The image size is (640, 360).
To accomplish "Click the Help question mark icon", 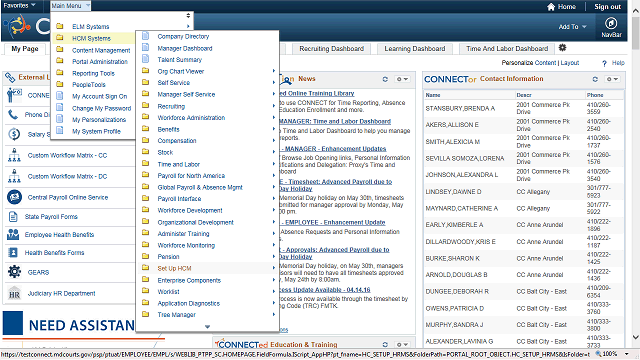I will click(604, 63).
